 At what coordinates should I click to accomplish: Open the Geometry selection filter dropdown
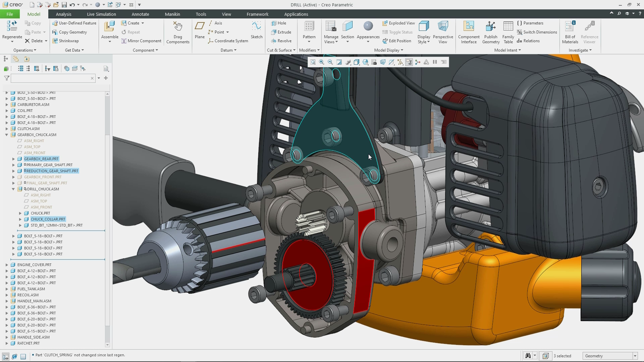click(x=635, y=356)
